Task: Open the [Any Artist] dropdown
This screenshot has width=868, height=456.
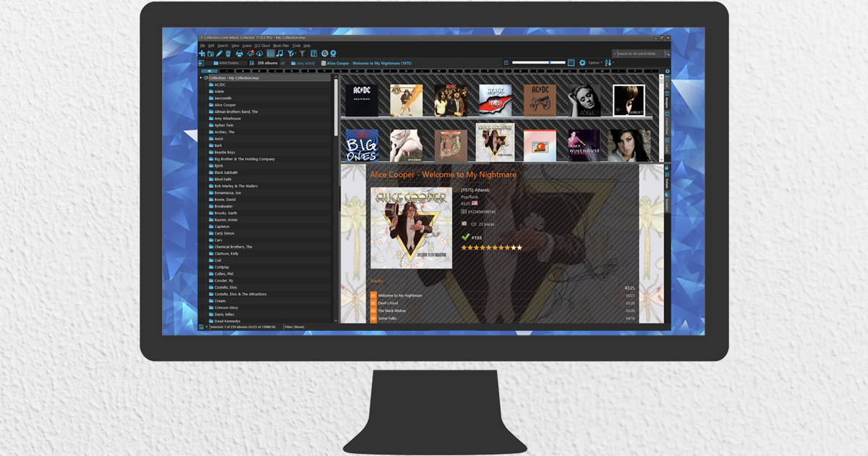Action: [305, 62]
